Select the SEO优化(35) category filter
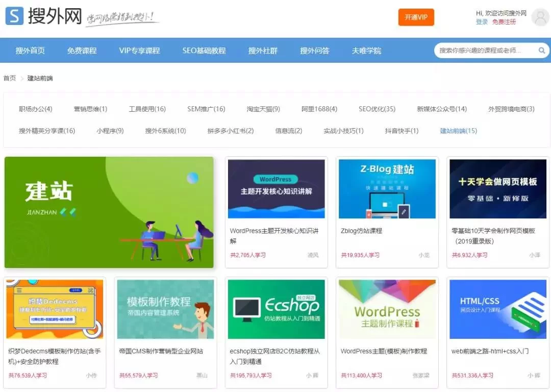Screen dimensions: 551x392 [x=377, y=108]
